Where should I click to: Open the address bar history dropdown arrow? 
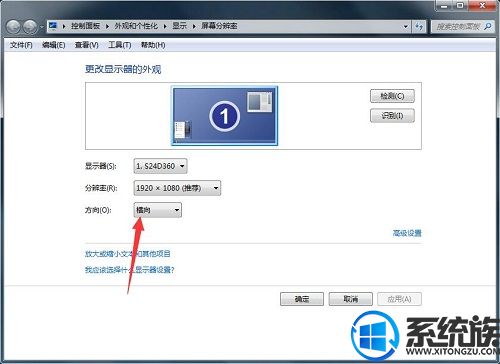(406, 26)
